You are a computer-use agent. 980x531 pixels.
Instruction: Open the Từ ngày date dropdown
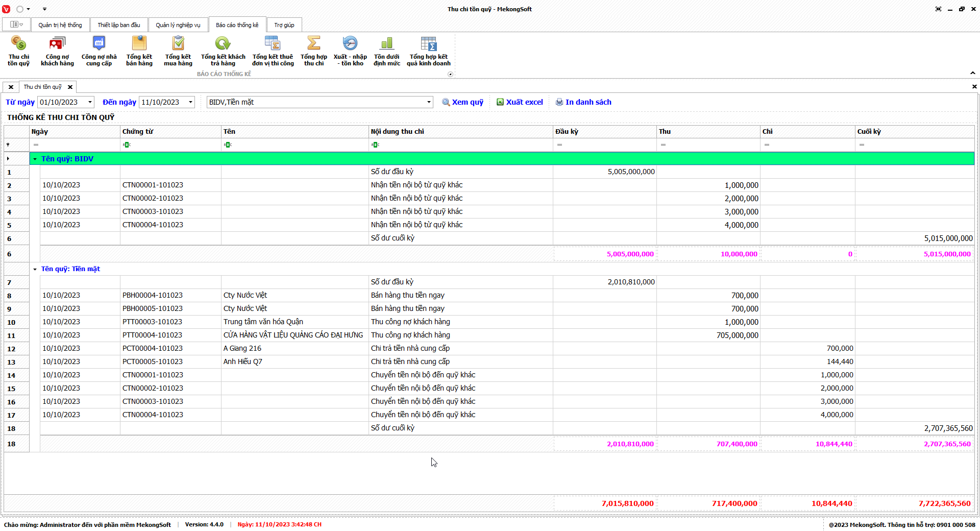[90, 102]
